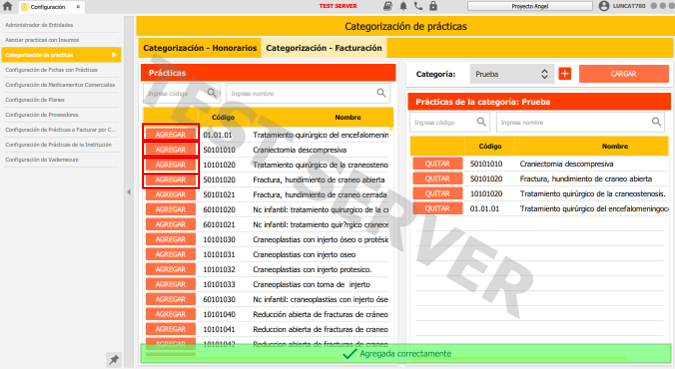
Task: Click Código header in Prácticas table
Action: click(x=223, y=117)
